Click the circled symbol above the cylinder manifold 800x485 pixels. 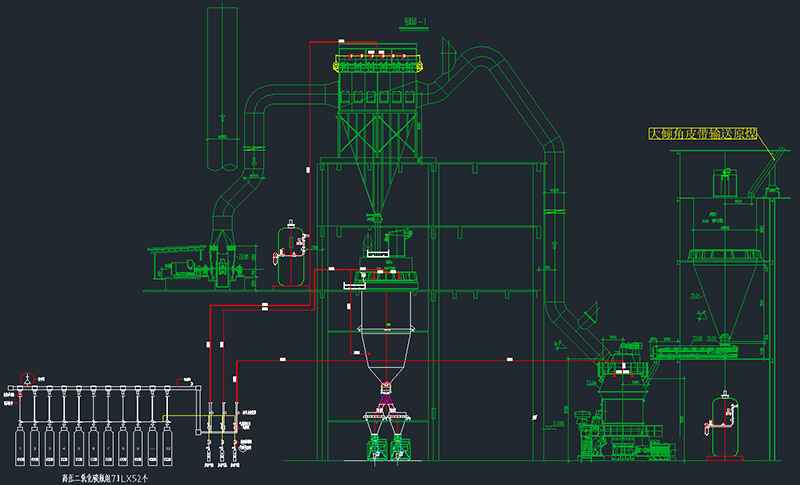[x=29, y=378]
